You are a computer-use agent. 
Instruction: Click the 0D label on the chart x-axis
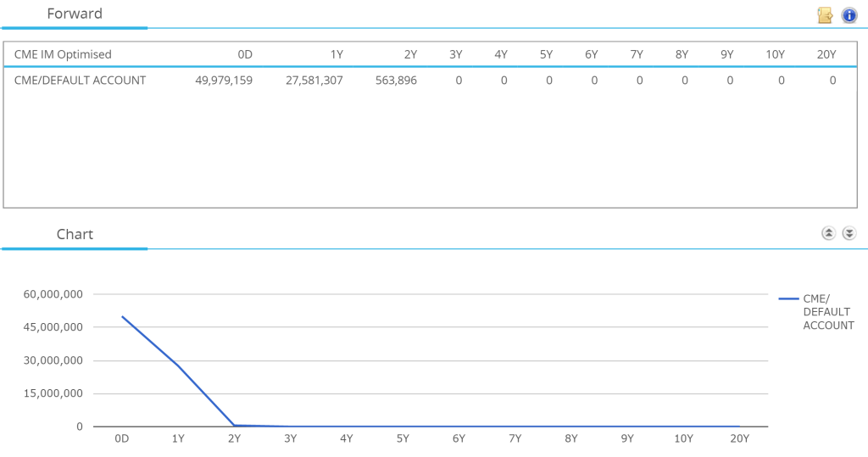point(122,438)
